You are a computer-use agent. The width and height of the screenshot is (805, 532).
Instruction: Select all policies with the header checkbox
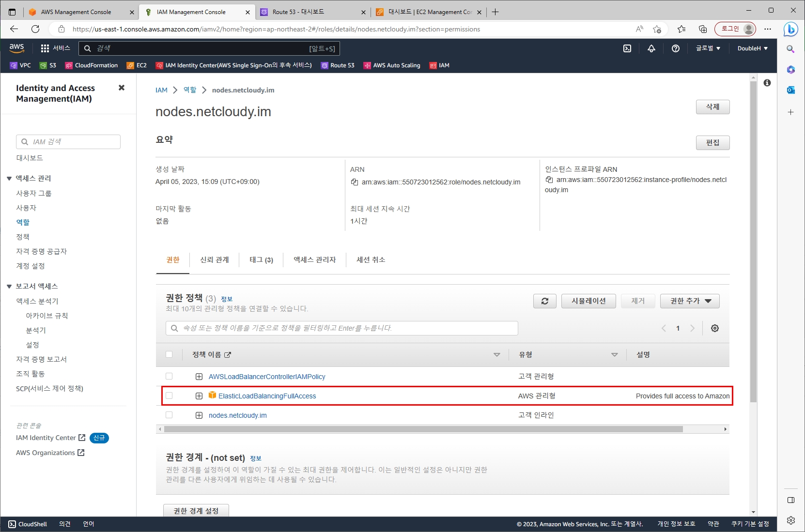(169, 354)
